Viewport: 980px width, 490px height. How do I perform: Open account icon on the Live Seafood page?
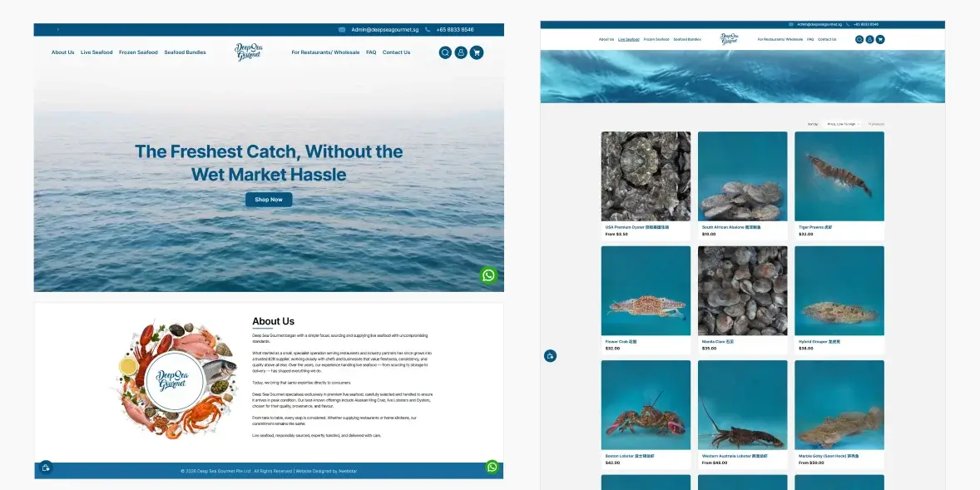pyautogui.click(x=869, y=39)
